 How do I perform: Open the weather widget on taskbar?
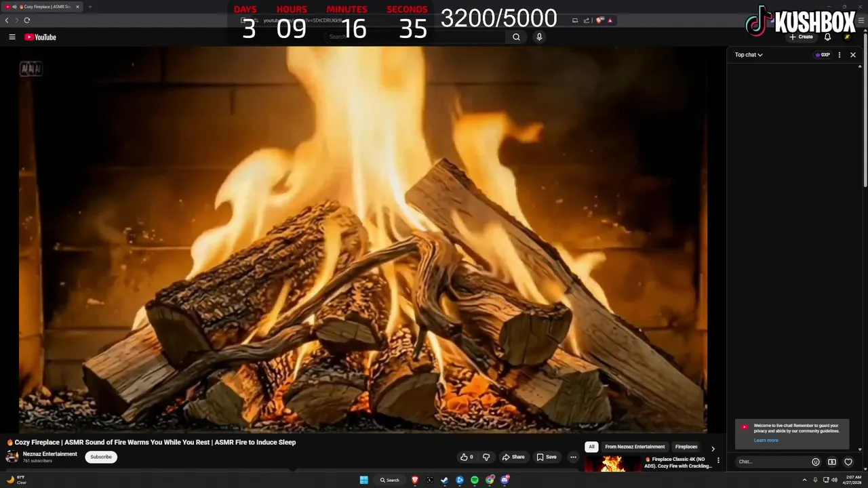[x=16, y=480]
